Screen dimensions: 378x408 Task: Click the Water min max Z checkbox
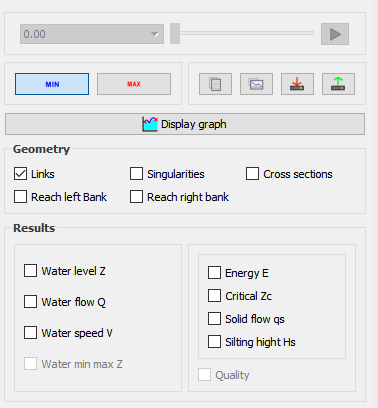pos(30,364)
